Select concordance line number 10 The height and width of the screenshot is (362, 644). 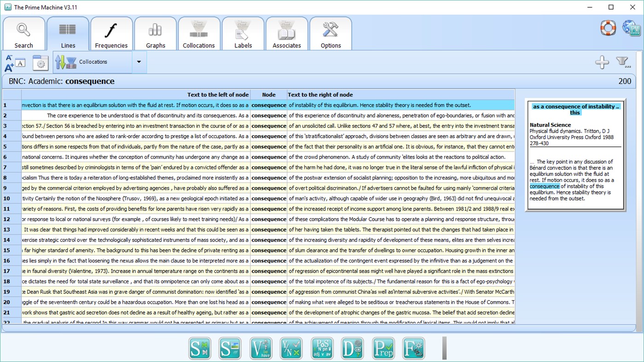click(12, 199)
